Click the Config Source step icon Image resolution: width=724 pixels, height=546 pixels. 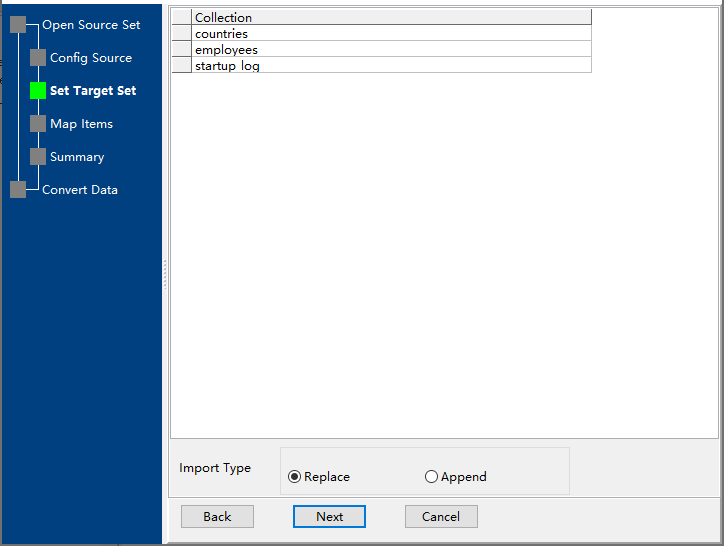coord(38,58)
